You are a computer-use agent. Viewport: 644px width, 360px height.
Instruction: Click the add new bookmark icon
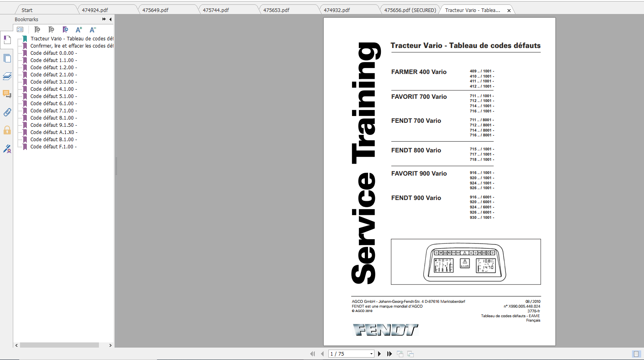(x=51, y=30)
